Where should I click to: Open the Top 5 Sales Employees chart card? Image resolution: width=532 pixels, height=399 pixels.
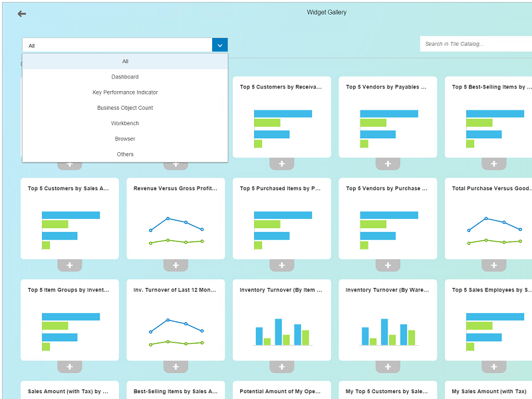tap(489, 320)
